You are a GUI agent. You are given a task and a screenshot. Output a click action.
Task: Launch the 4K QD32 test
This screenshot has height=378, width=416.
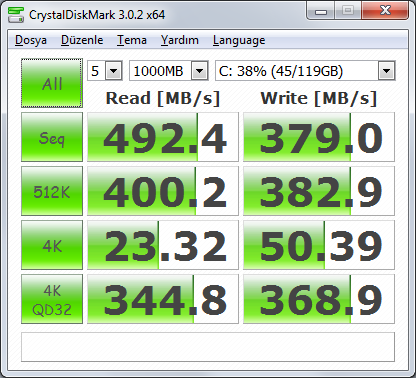pos(52,299)
